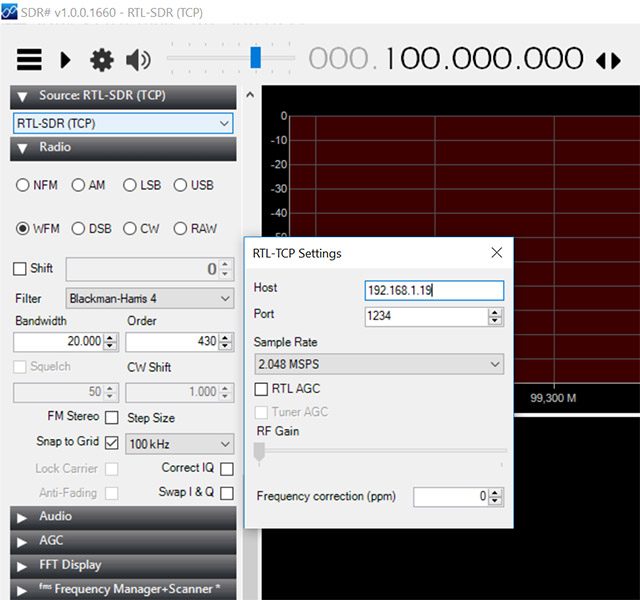
Task: Select CW mode
Action: point(141,229)
